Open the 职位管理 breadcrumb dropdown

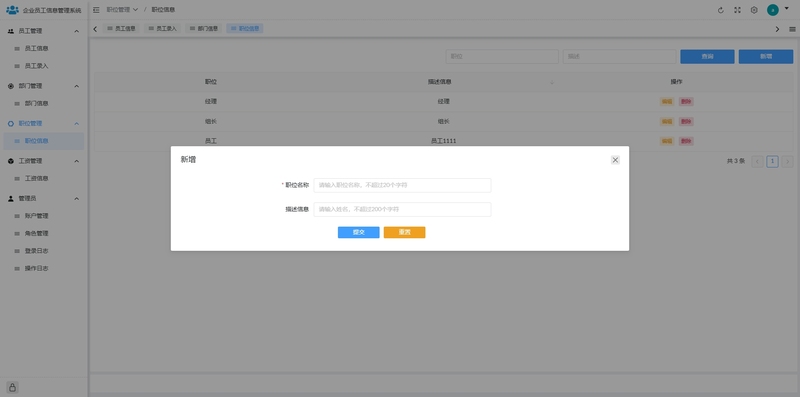[122, 10]
